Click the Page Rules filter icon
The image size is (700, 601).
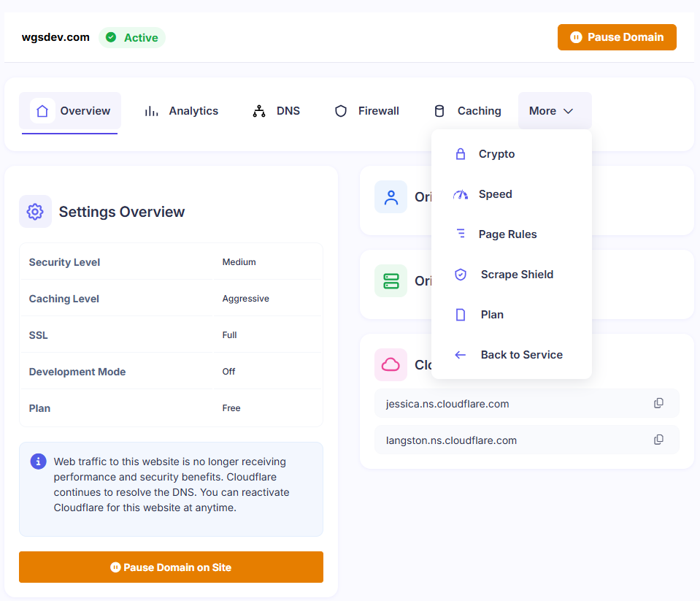click(x=461, y=234)
